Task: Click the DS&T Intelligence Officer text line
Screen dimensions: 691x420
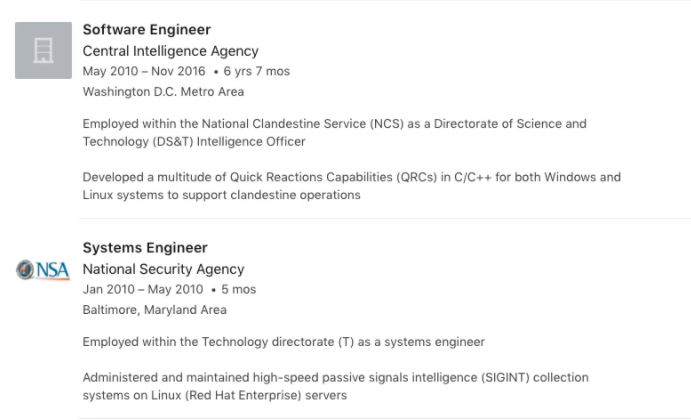Action: tap(194, 141)
